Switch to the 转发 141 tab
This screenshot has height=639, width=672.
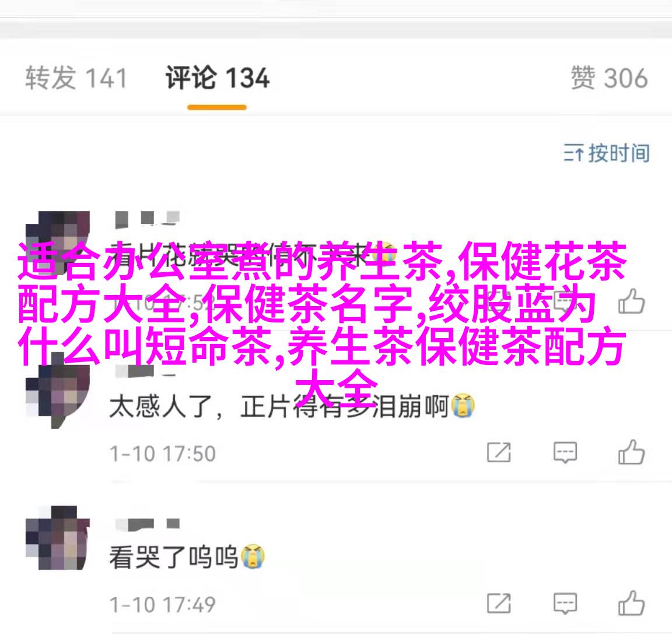[76, 78]
